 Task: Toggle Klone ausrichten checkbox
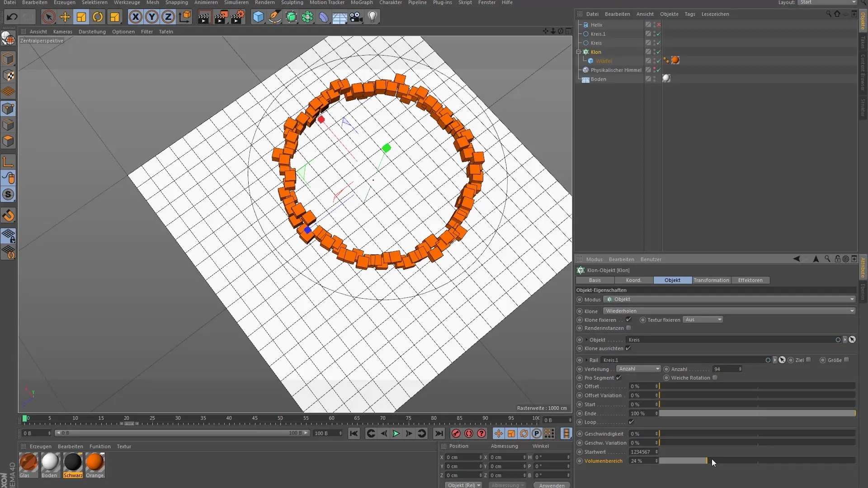coord(628,348)
